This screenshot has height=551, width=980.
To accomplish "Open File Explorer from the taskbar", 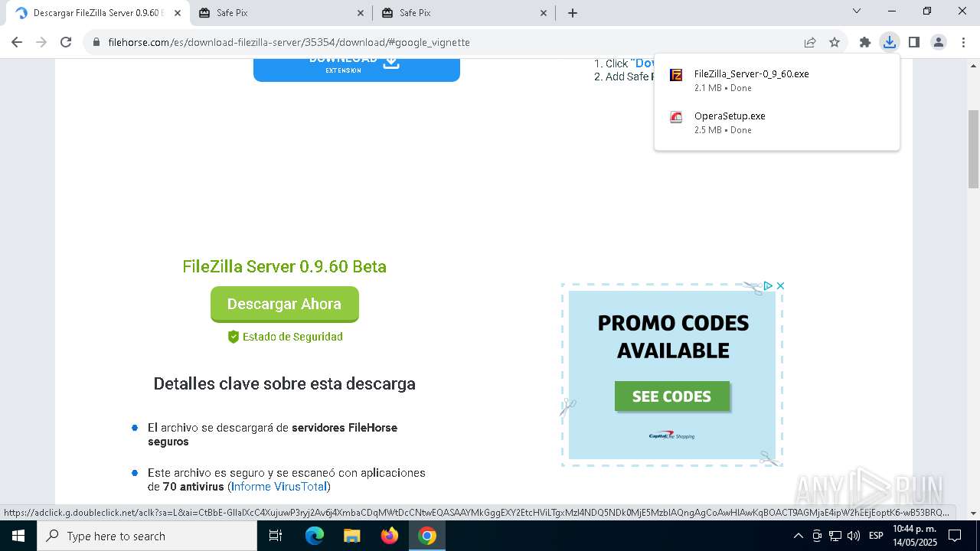I will point(351,536).
